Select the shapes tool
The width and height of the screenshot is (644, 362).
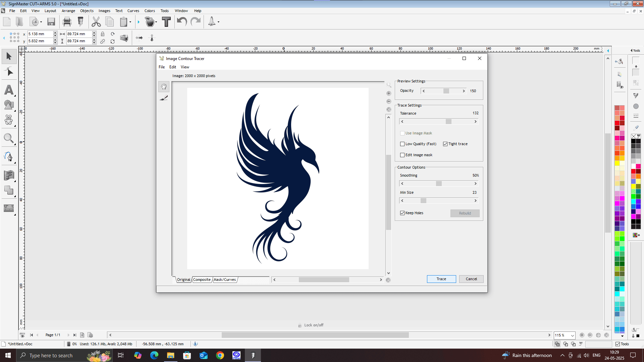[9, 105]
